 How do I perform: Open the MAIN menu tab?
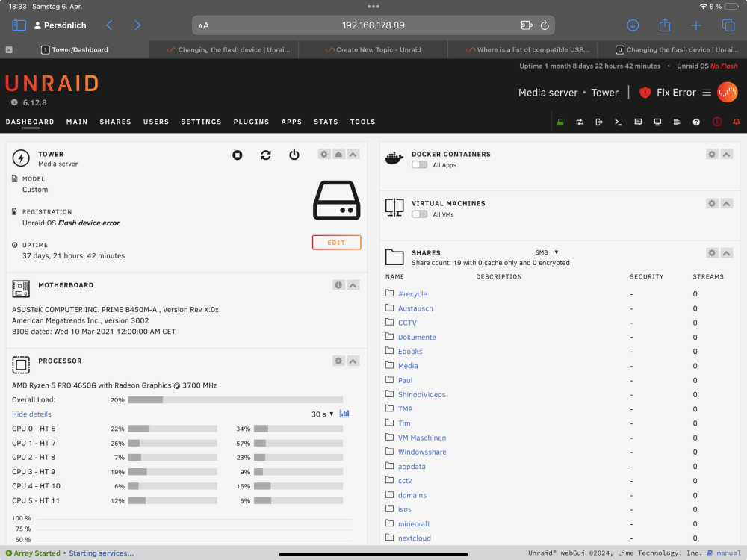pos(77,122)
